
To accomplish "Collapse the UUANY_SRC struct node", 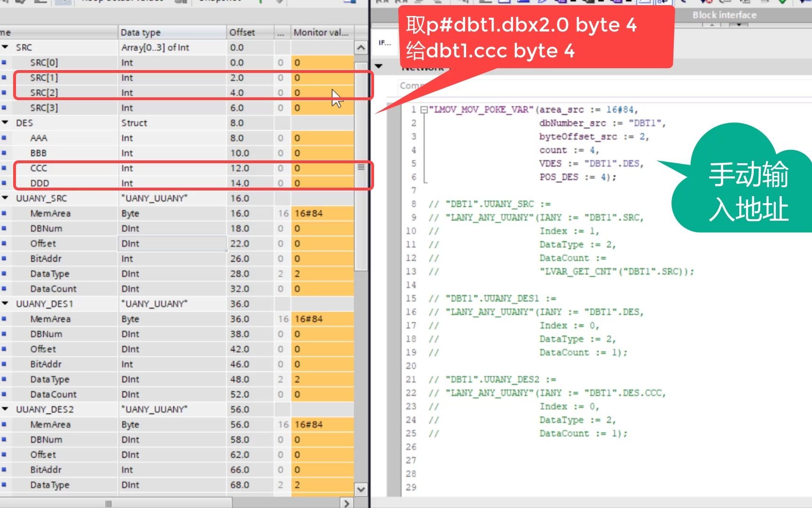I will tap(5, 198).
